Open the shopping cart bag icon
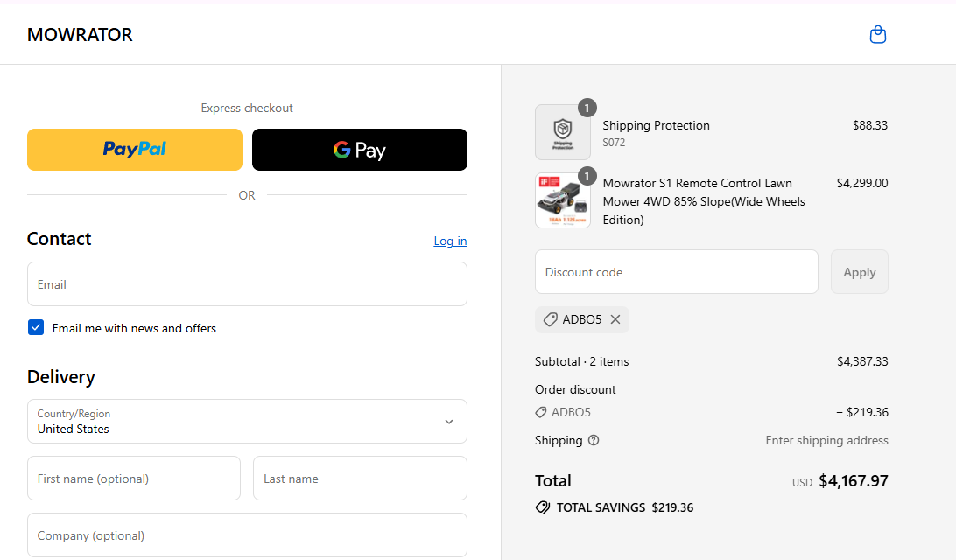Screen dimensions: 956x560 click(877, 35)
